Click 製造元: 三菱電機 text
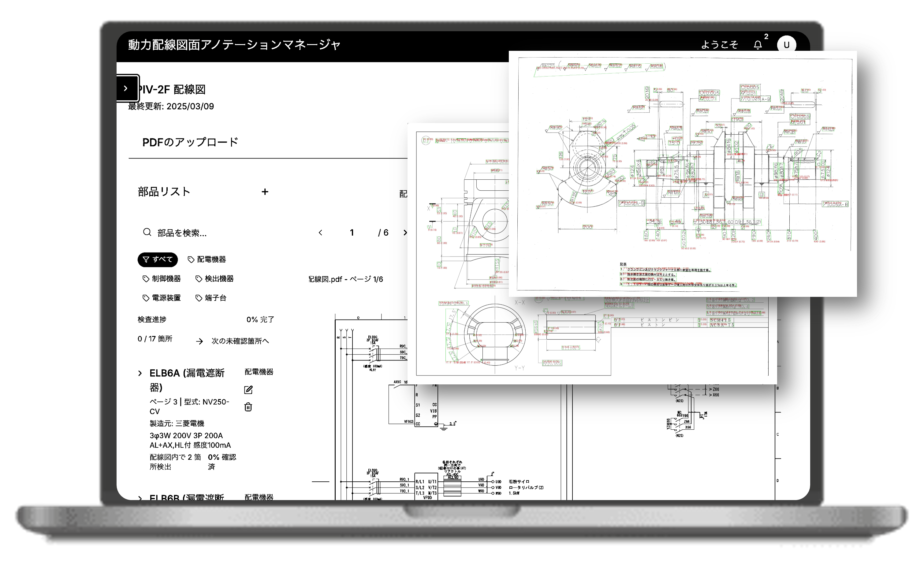924x568 pixels. point(177,424)
